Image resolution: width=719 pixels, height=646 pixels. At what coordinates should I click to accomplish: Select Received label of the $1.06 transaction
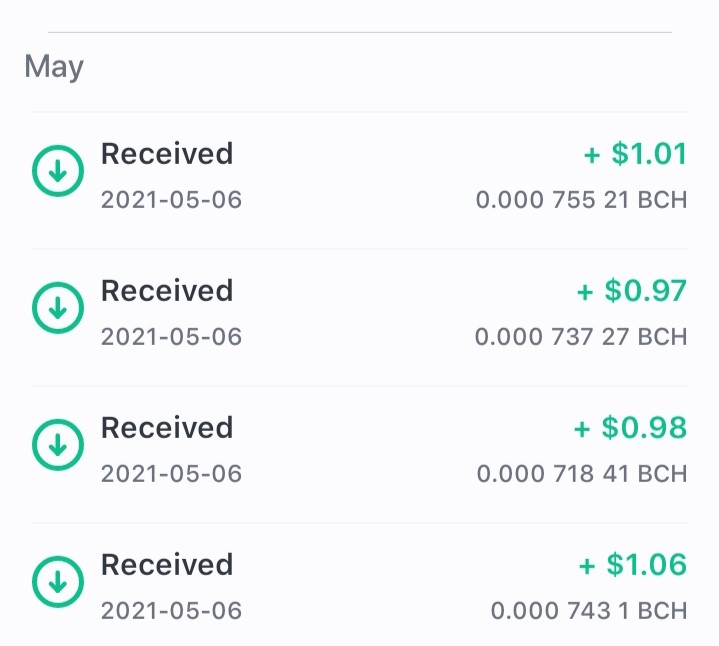point(167,564)
